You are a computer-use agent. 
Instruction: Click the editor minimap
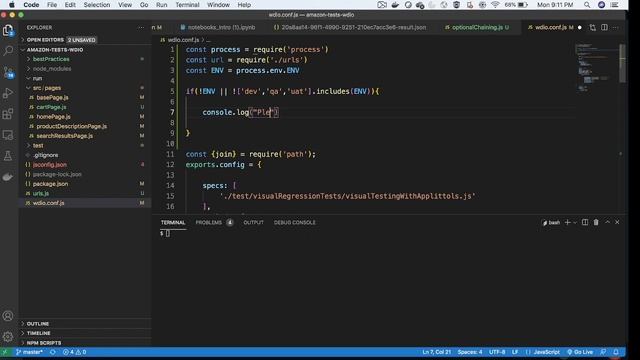pyautogui.click(x=596, y=67)
